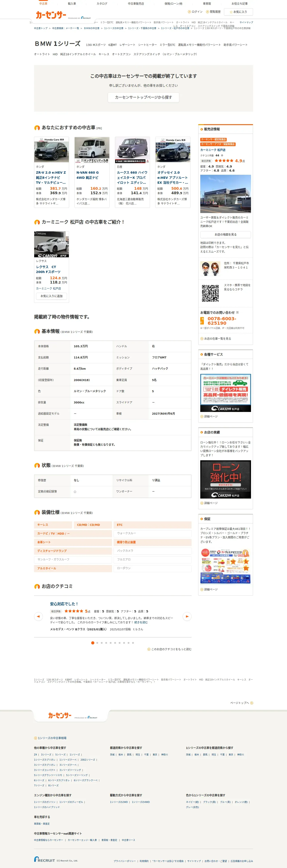Click the ダイレクト販売 banner image
This screenshot has height=868, width=287.
(226, 393)
